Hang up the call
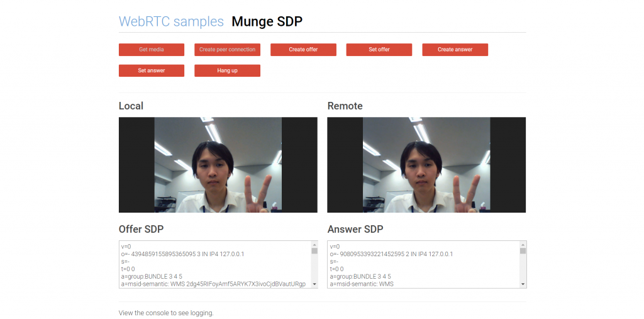The image size is (644, 319). (227, 70)
